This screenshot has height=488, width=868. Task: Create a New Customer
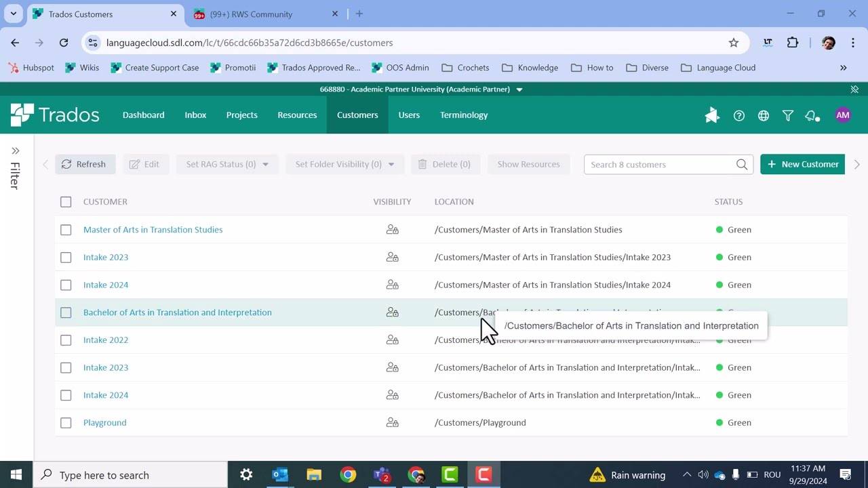[x=802, y=164]
